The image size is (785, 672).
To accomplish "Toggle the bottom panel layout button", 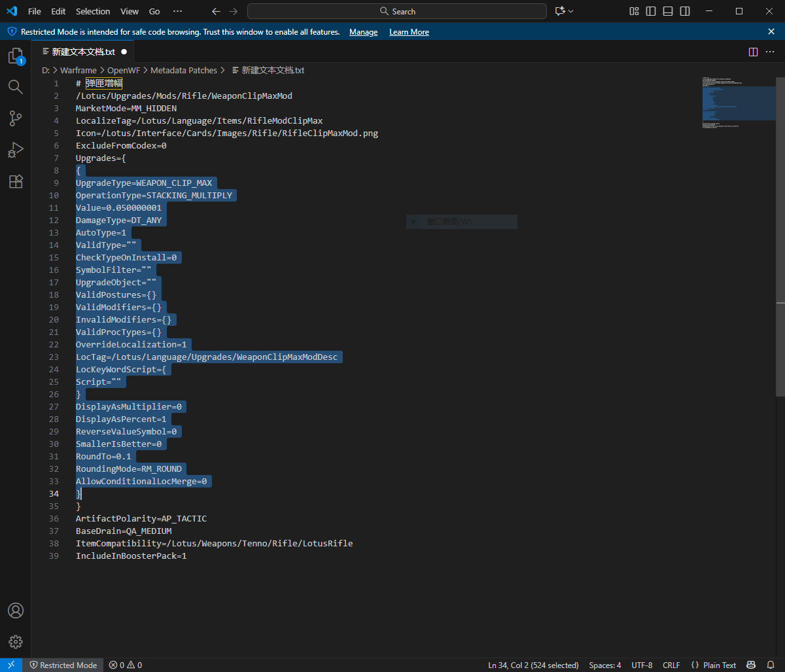I will 668,11.
